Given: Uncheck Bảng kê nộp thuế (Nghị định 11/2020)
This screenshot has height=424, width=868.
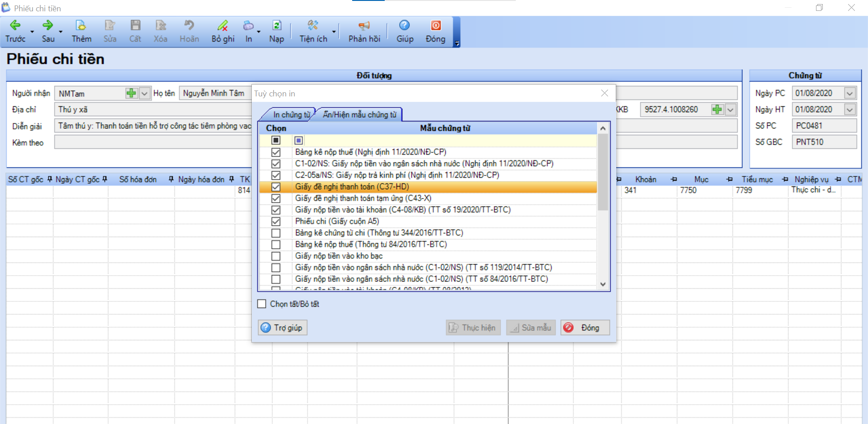Looking at the screenshot, I should click(276, 152).
